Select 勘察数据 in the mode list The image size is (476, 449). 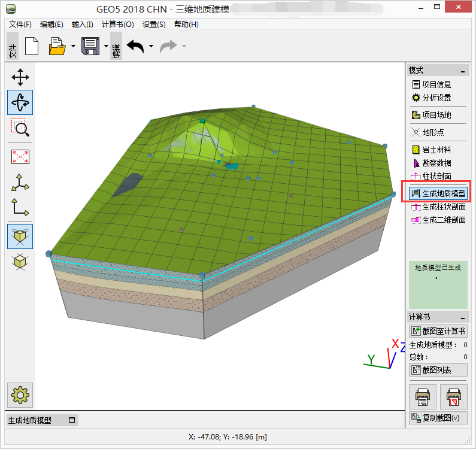436,163
